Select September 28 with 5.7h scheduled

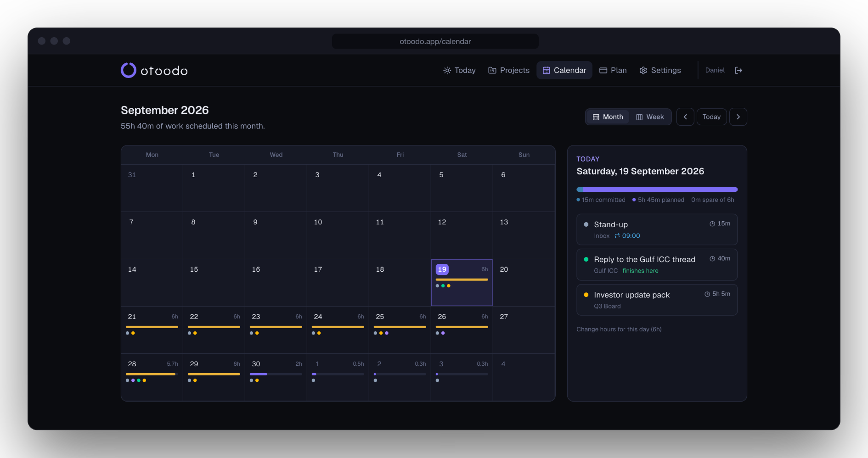pos(152,377)
